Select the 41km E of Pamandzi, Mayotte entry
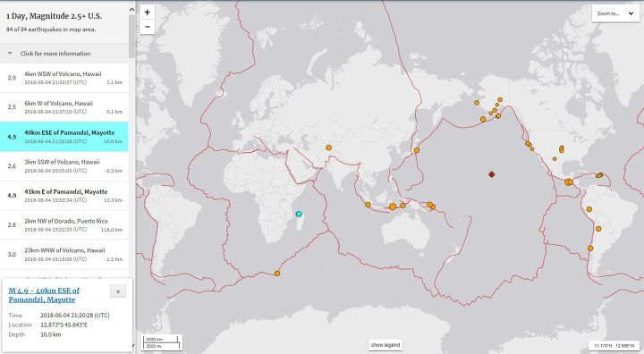 point(64,196)
